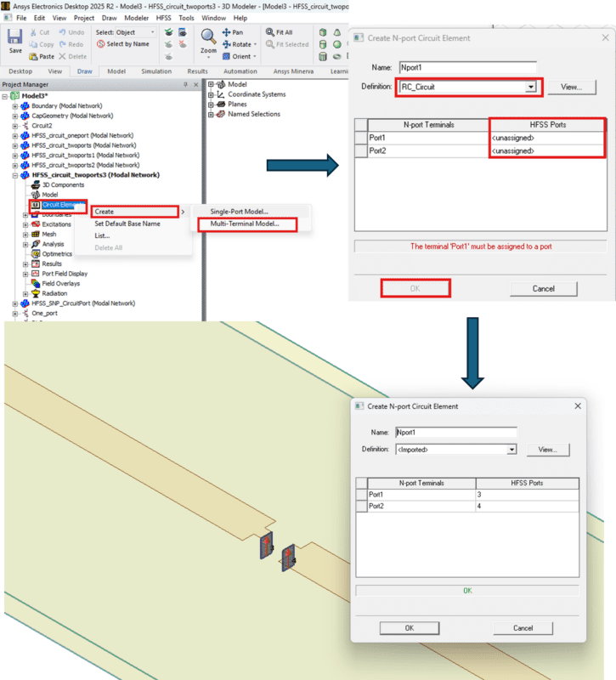Open the Modeler menu
This screenshot has height=680, width=616.
[136, 18]
